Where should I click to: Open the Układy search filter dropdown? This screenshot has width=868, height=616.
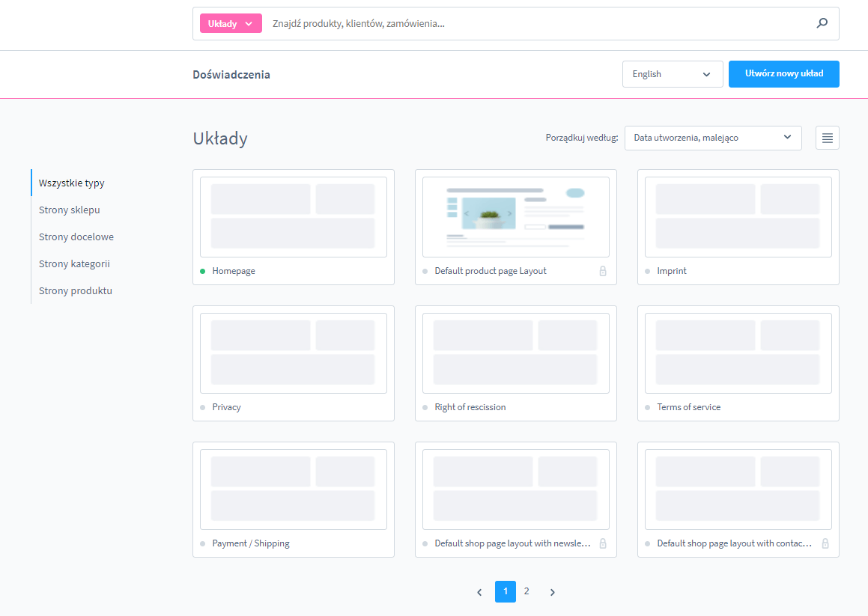click(231, 23)
